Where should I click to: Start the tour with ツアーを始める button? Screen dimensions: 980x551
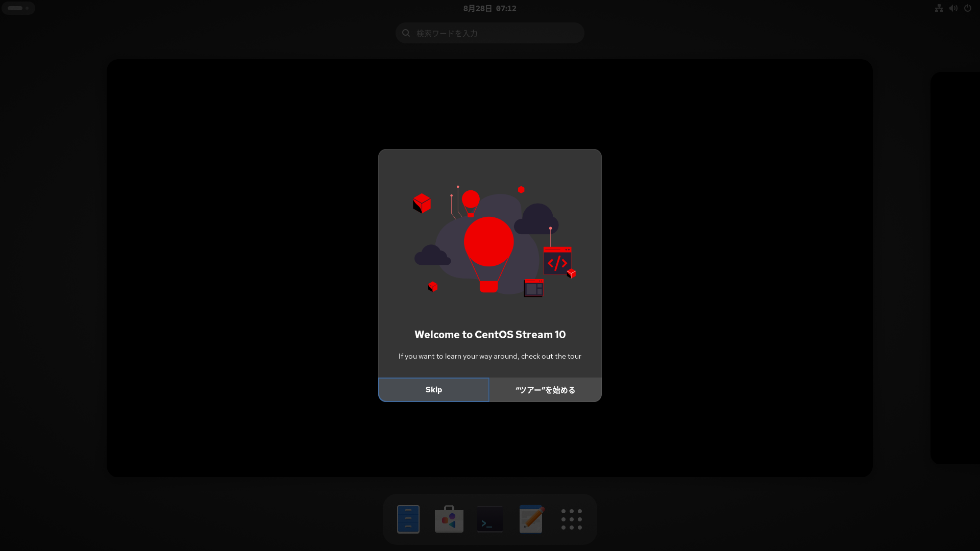point(545,390)
